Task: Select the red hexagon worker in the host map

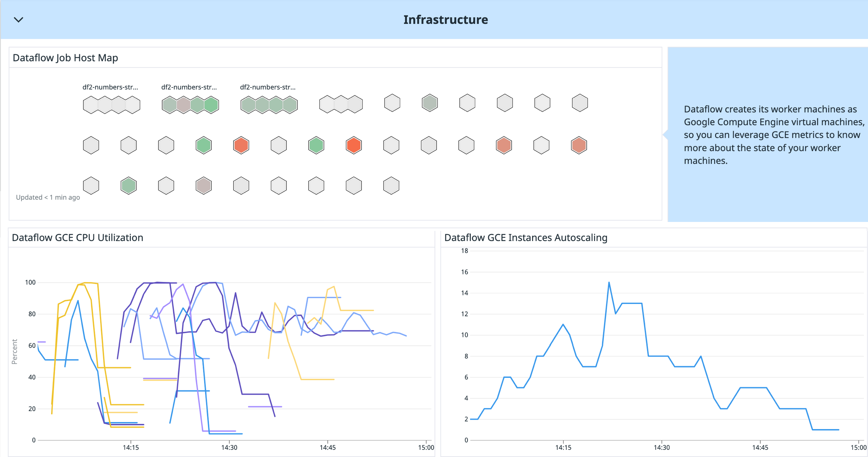Action: click(241, 145)
